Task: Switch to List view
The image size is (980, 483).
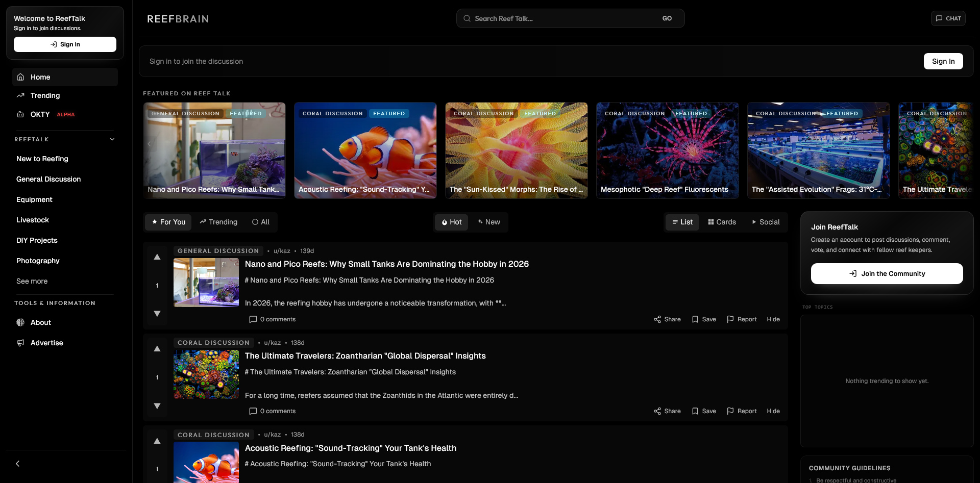Action: pyautogui.click(x=682, y=222)
